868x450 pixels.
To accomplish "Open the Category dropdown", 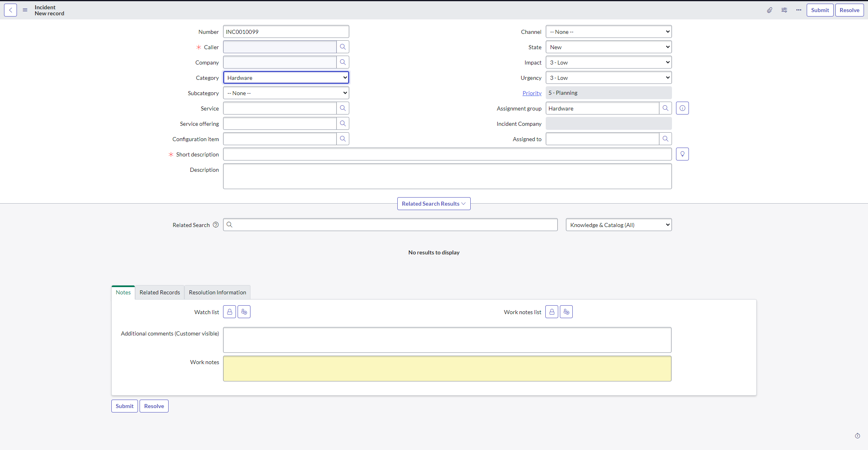I will tap(286, 77).
